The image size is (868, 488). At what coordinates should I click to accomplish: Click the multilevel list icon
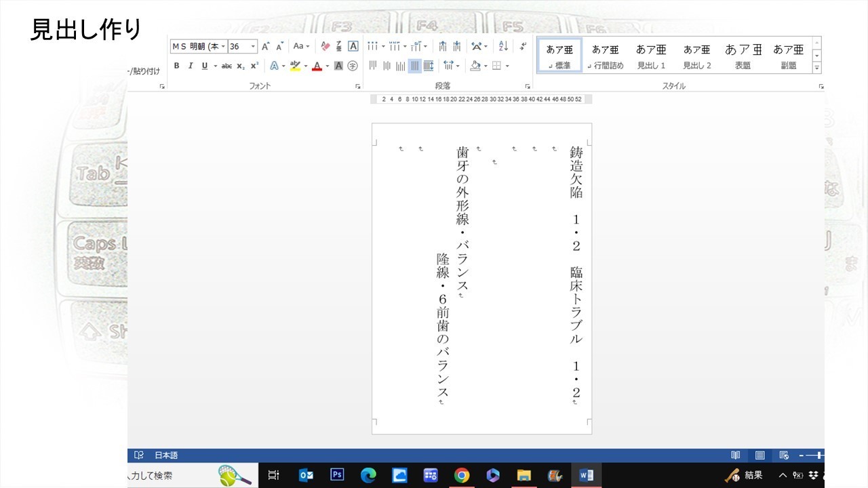point(416,46)
